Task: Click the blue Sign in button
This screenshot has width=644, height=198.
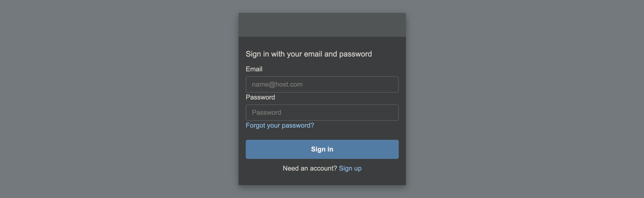Action: pos(322,149)
